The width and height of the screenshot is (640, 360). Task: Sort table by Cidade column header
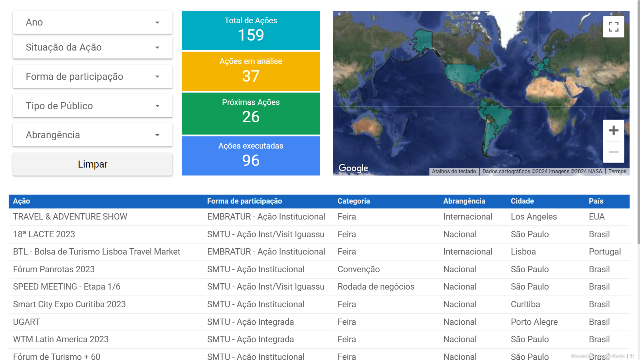[x=522, y=201]
